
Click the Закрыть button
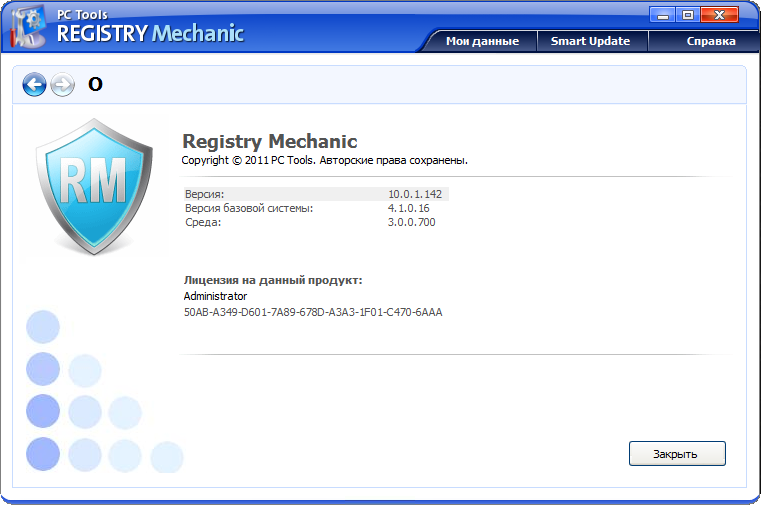[677, 454]
